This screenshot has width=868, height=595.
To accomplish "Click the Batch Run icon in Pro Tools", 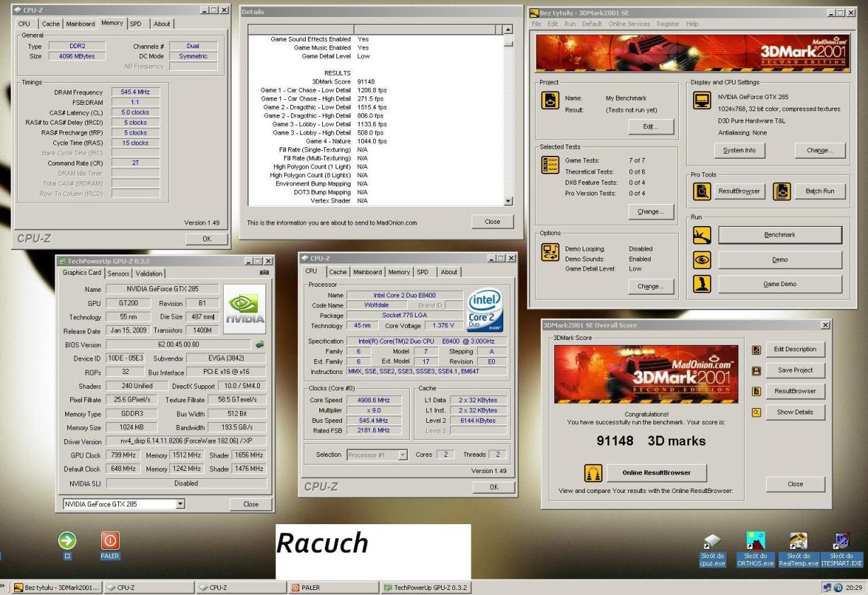I will point(781,191).
